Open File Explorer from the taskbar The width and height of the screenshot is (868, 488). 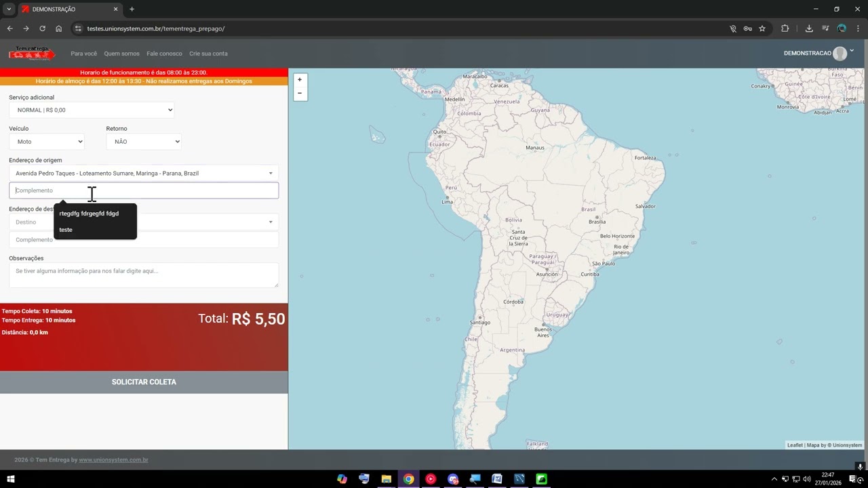[x=387, y=479]
